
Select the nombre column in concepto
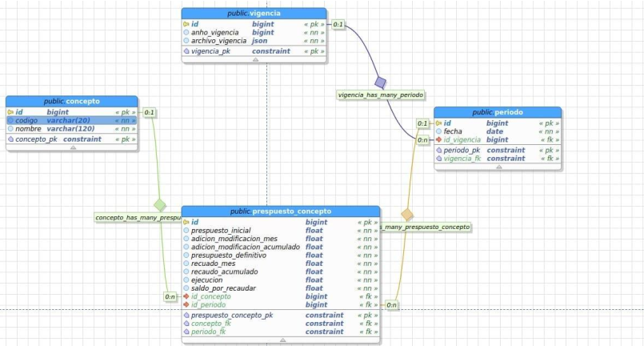point(28,129)
